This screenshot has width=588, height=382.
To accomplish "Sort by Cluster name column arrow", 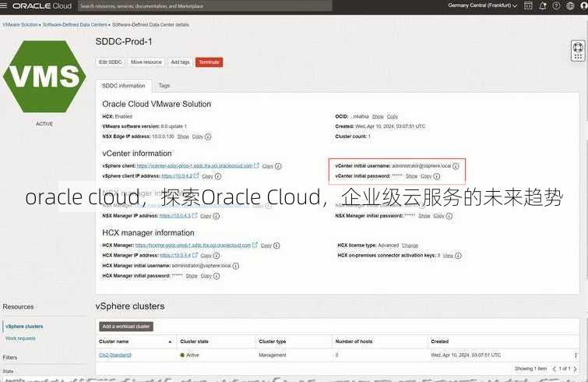I will pyautogui.click(x=170, y=341).
